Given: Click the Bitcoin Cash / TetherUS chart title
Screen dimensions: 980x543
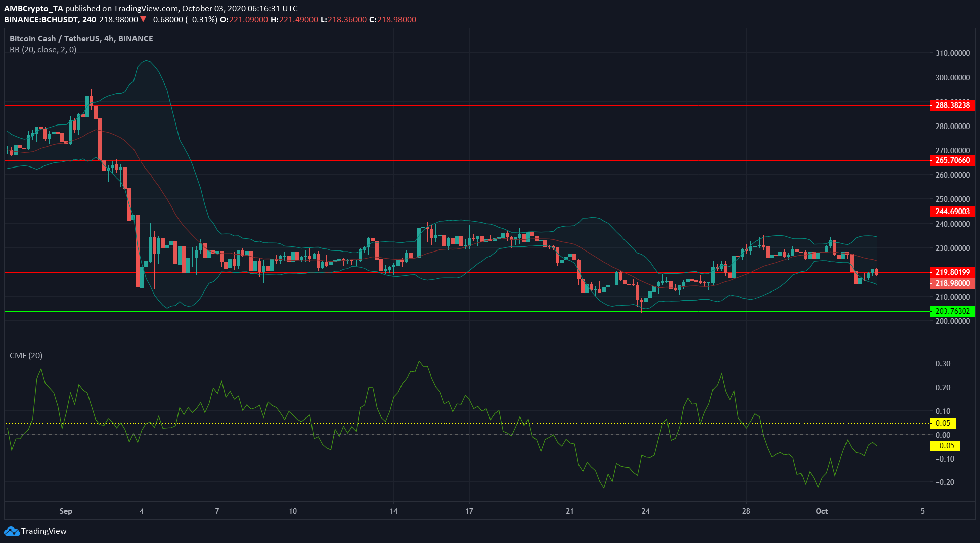Looking at the screenshot, I should [81, 39].
